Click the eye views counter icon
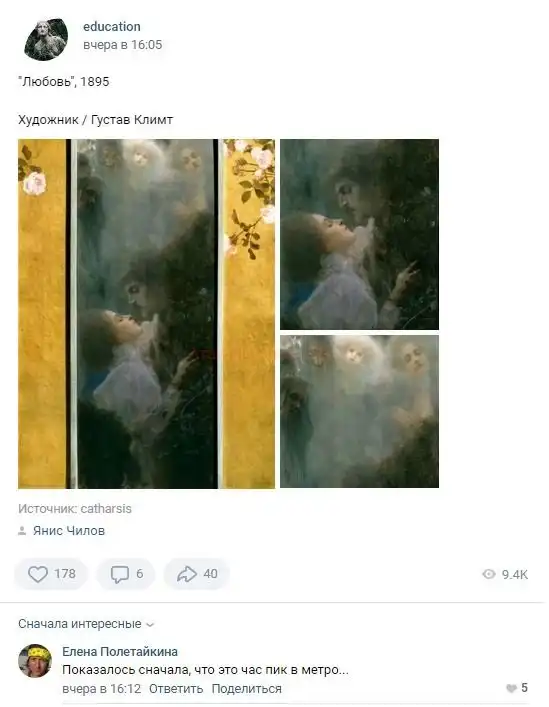The height and width of the screenshot is (707, 549). click(489, 574)
